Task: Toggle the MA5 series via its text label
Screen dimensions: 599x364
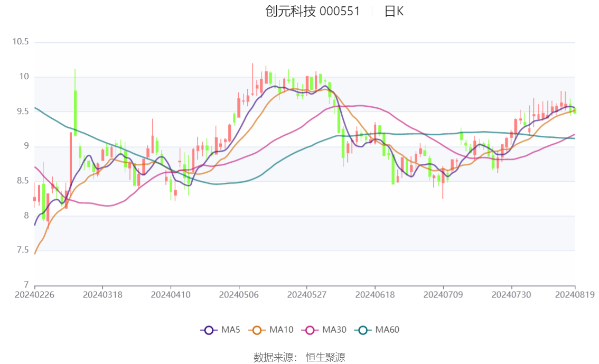Action: coord(231,330)
